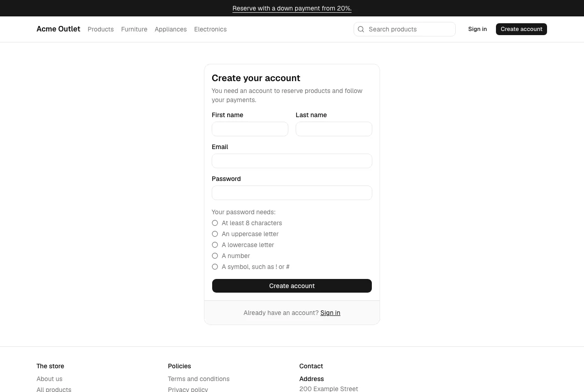Click the number requirement circle

215,256
